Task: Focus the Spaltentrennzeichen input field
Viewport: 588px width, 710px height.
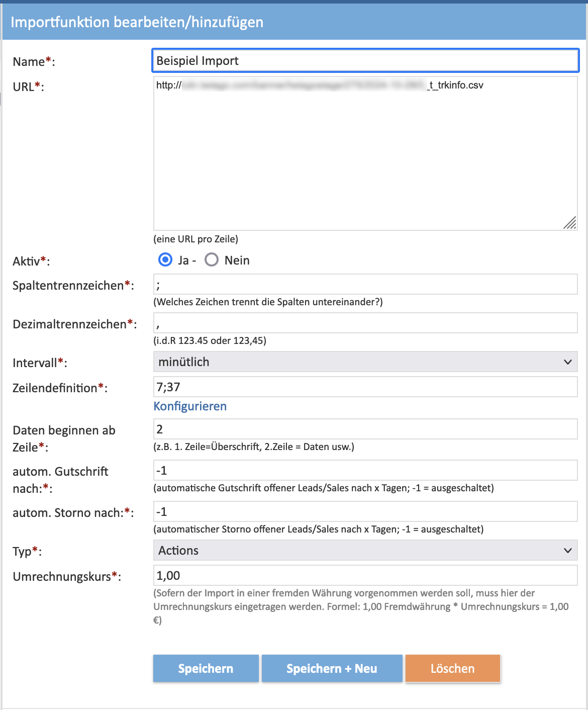Action: pos(365,285)
